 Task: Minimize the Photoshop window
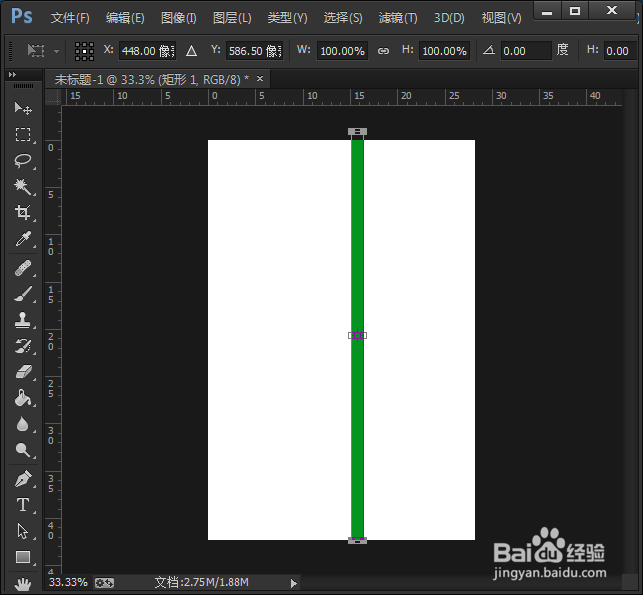(x=547, y=11)
